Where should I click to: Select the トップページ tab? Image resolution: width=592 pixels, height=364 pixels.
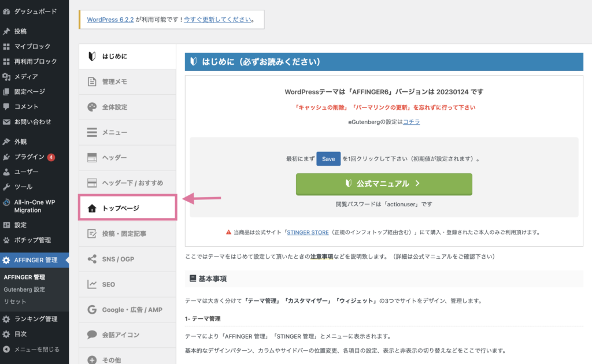[x=128, y=208]
